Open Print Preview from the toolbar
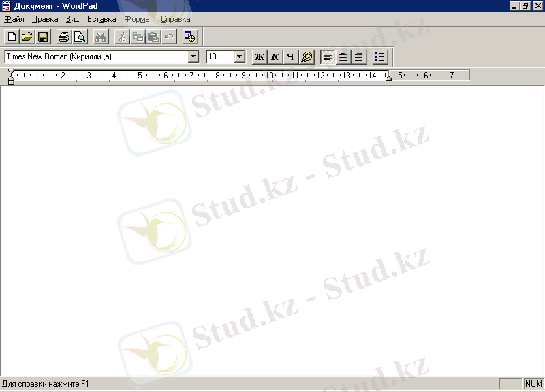Screen dimensions: 545x392 (x=80, y=37)
